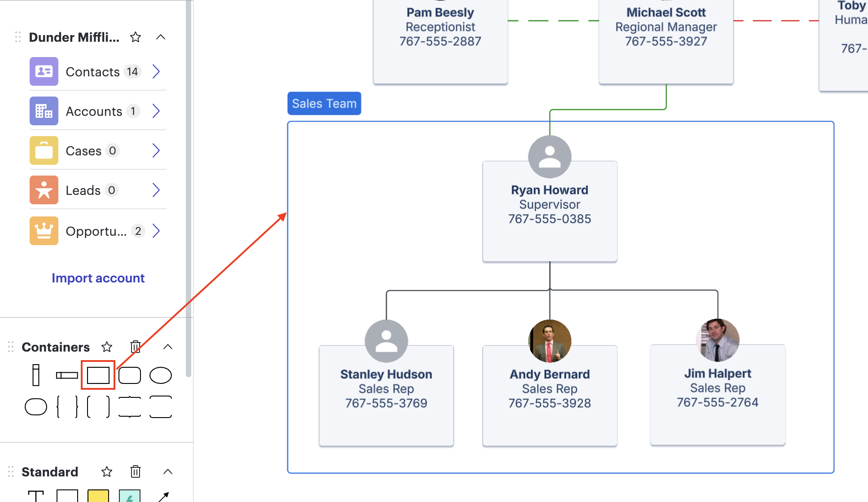The width and height of the screenshot is (868, 502).
Task: Click phone number 767-555-0385
Action: [550, 219]
